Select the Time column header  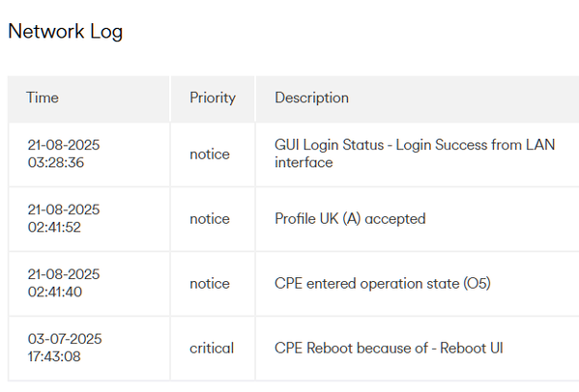43,98
